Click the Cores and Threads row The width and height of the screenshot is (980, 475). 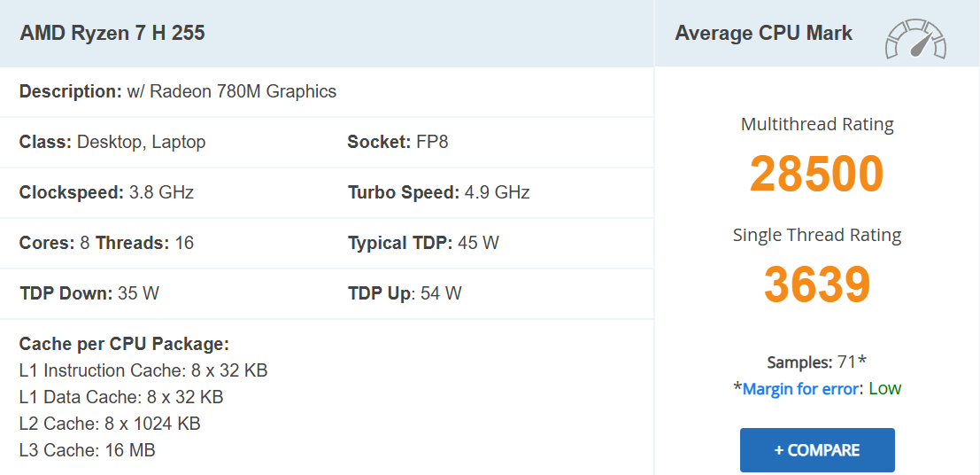pyautogui.click(x=106, y=243)
